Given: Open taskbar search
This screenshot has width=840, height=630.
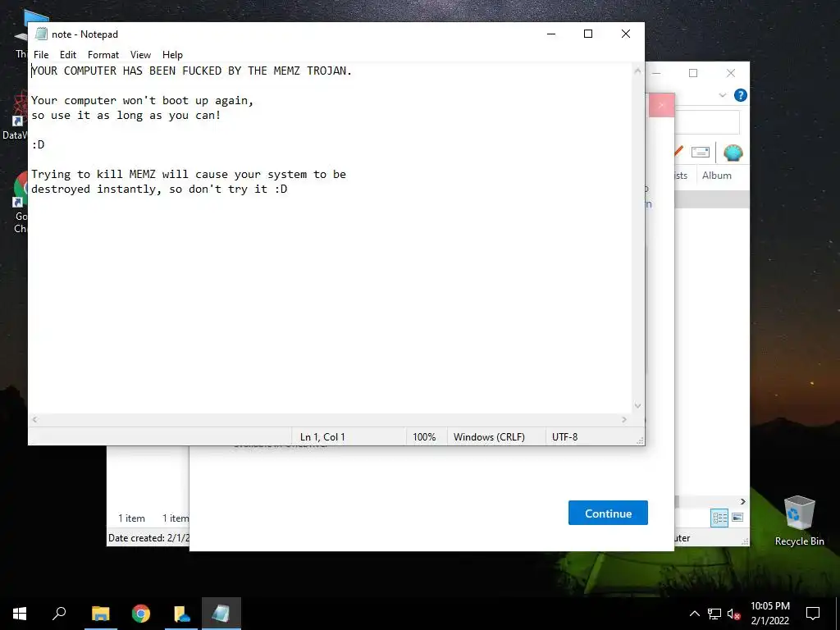Looking at the screenshot, I should point(59,614).
